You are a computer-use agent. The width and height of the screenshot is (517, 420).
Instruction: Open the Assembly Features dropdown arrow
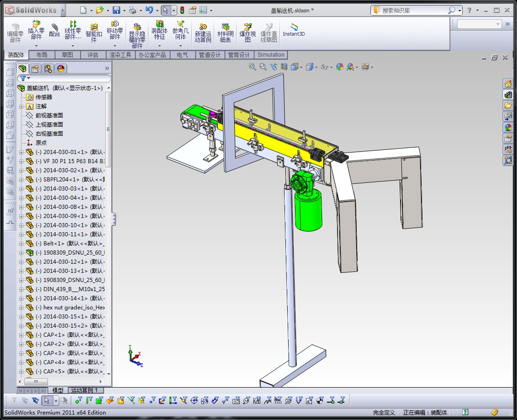(x=159, y=46)
